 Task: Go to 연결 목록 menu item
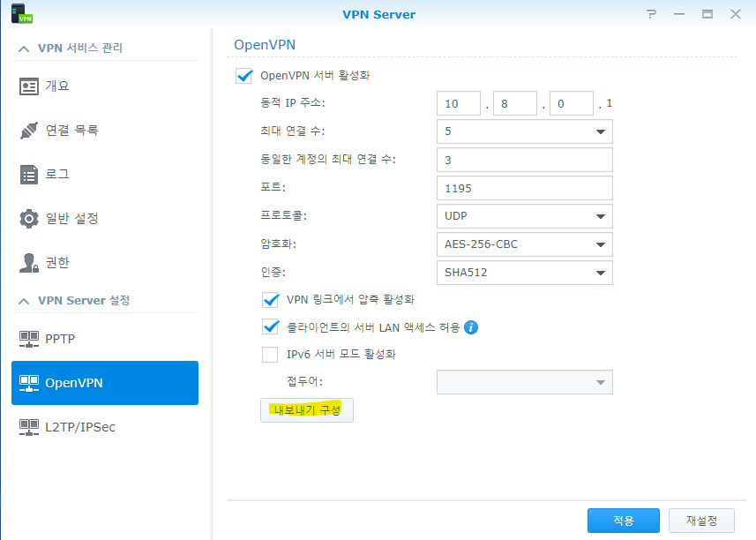click(x=105, y=131)
